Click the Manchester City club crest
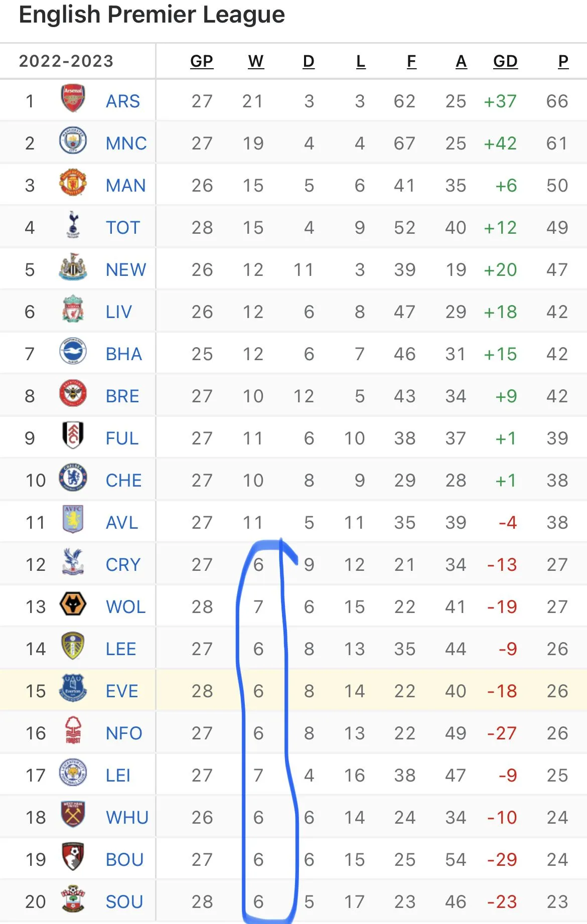 point(73,141)
